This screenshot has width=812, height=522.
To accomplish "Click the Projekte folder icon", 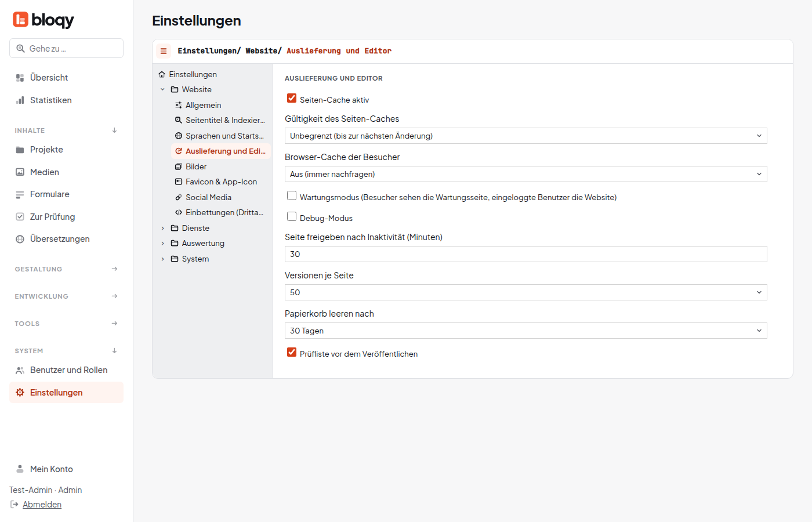I will coord(20,150).
